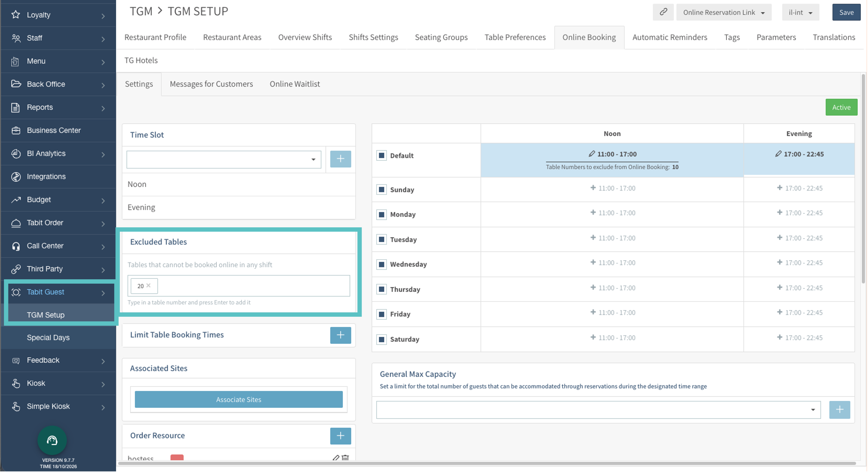The image size is (868, 472).
Task: Click the Associate Sites button
Action: 239,399
